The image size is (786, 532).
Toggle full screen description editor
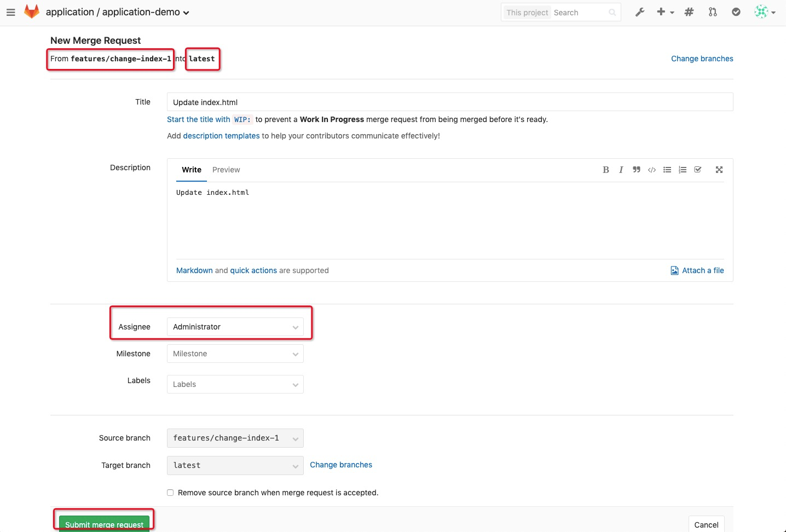tap(719, 170)
